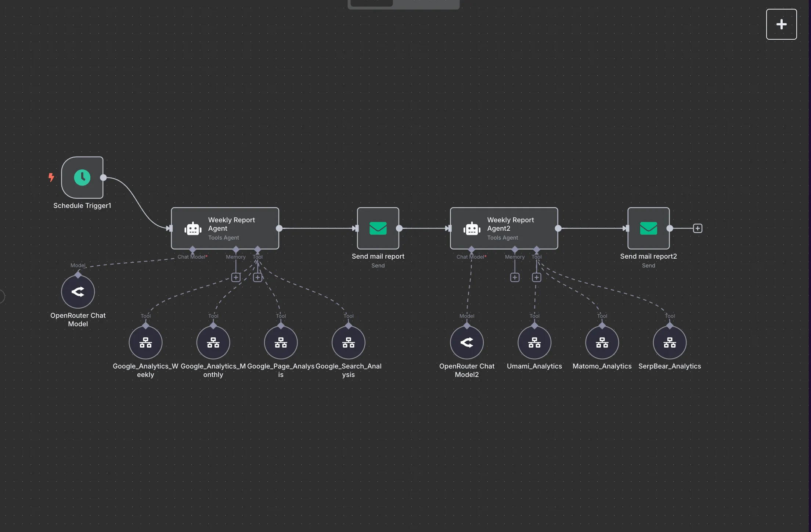
Task: Add a node with the top-right plus button
Action: tap(781, 24)
